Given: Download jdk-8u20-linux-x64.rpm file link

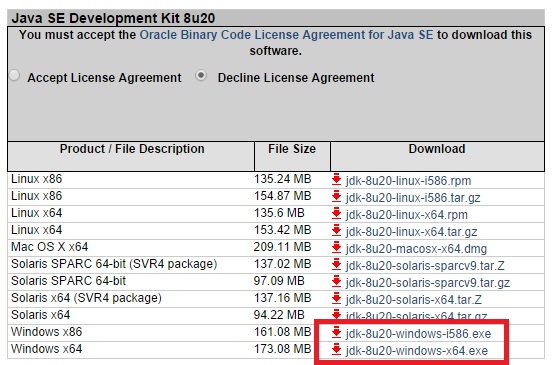Looking at the screenshot, I should coord(407,215).
